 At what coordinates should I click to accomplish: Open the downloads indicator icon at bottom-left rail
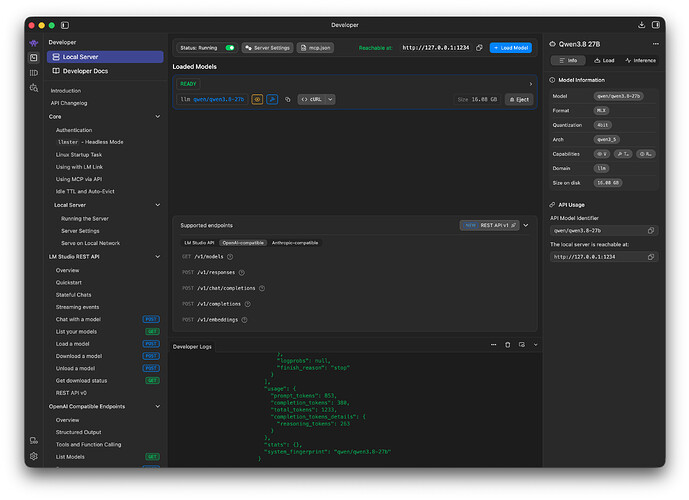pyautogui.click(x=34, y=441)
